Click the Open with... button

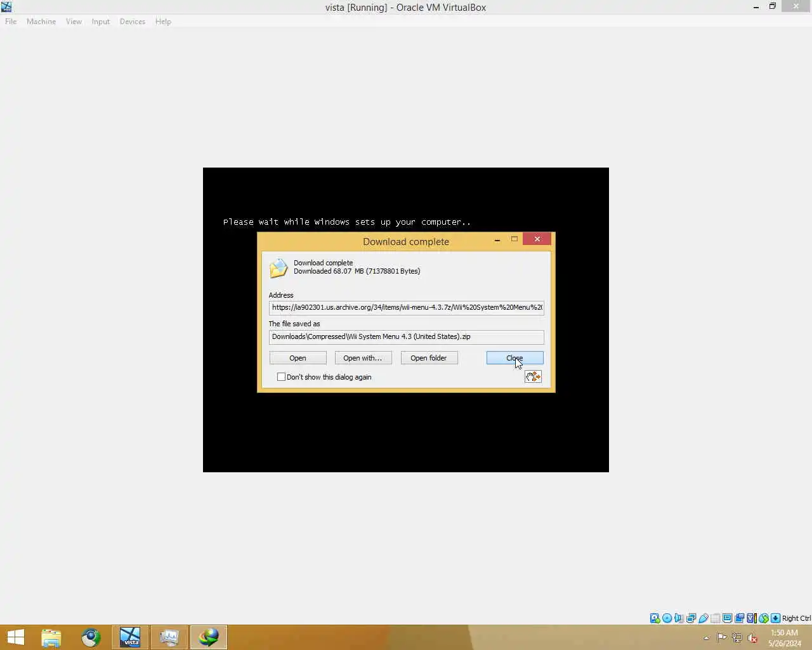[363, 358]
